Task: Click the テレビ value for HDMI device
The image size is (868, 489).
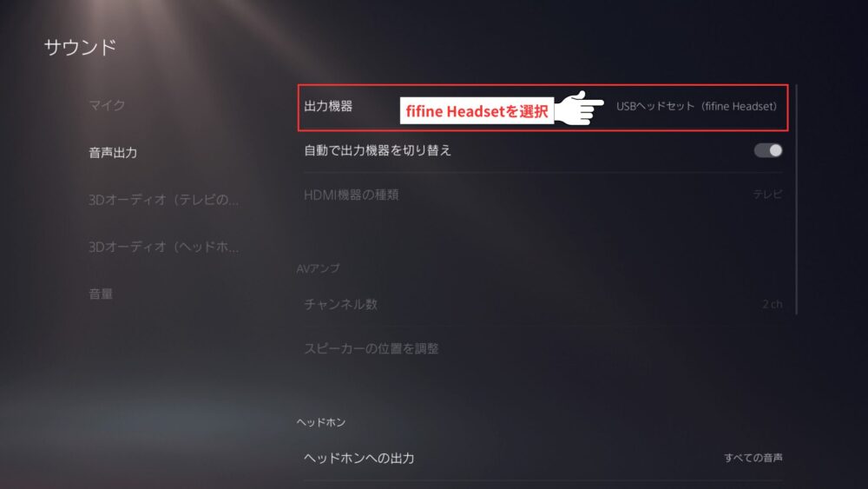Action: coord(768,195)
